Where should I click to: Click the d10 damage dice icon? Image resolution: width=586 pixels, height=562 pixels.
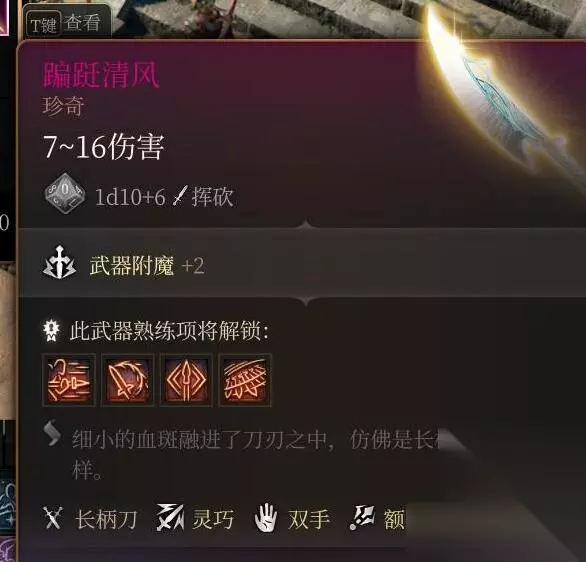click(x=65, y=194)
